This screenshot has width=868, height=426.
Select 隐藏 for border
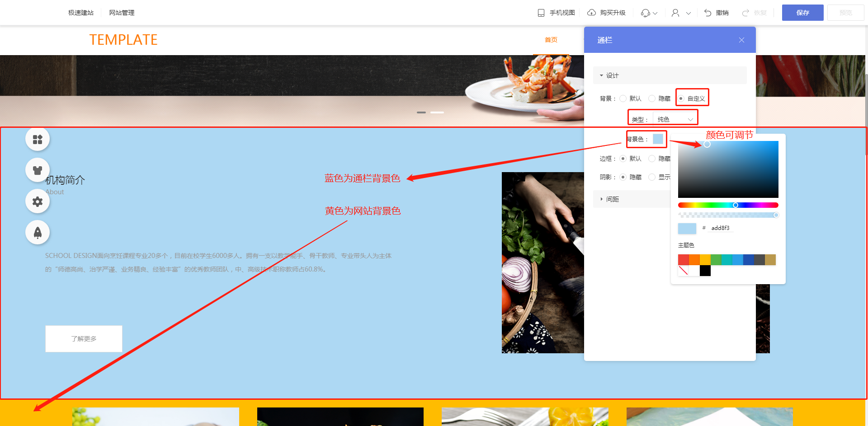point(652,159)
